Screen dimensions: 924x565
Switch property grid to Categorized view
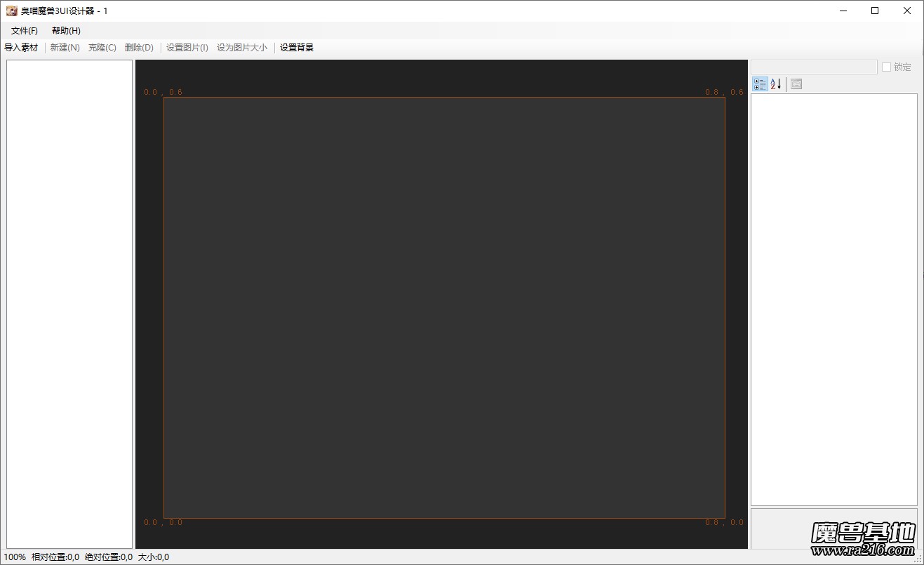760,84
